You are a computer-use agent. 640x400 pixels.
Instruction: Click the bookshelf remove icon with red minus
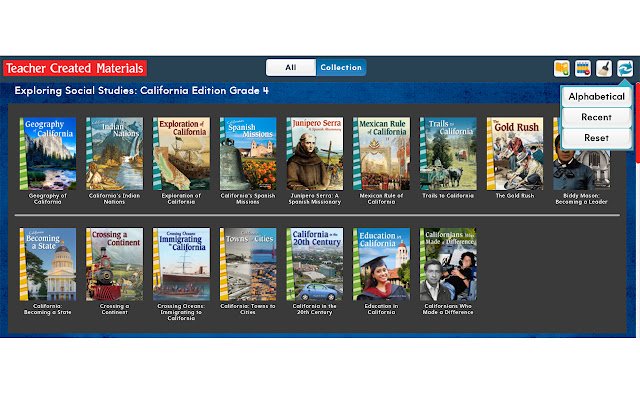click(583, 68)
